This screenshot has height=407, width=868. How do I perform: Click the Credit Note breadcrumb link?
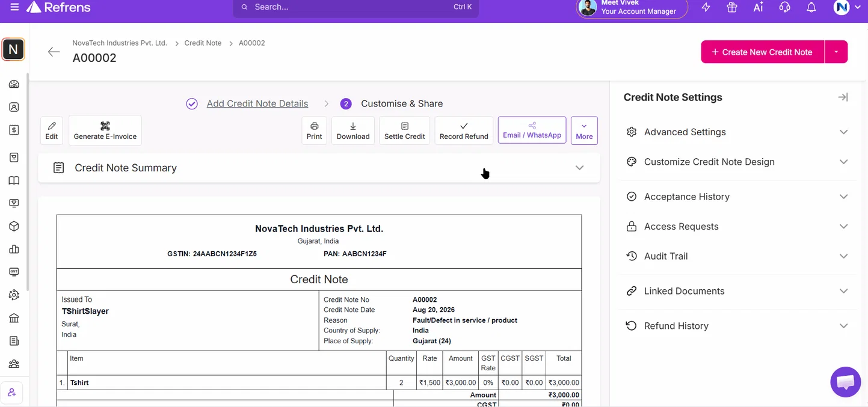point(203,43)
